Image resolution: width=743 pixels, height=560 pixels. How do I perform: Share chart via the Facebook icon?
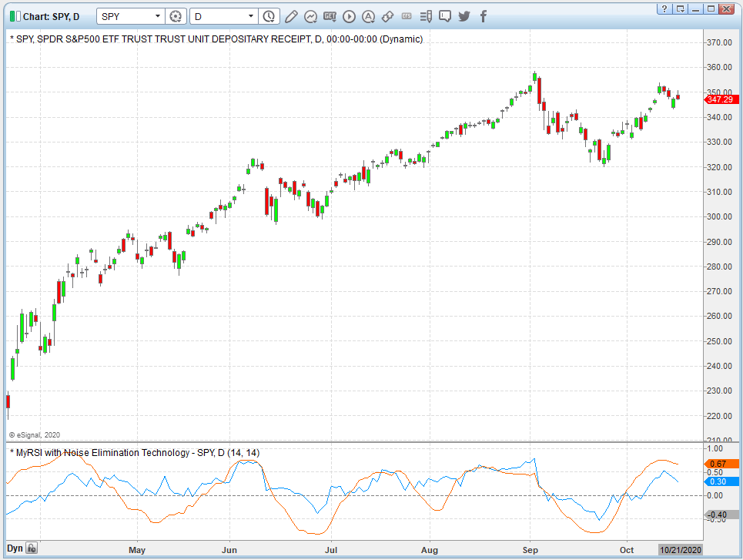pos(484,17)
